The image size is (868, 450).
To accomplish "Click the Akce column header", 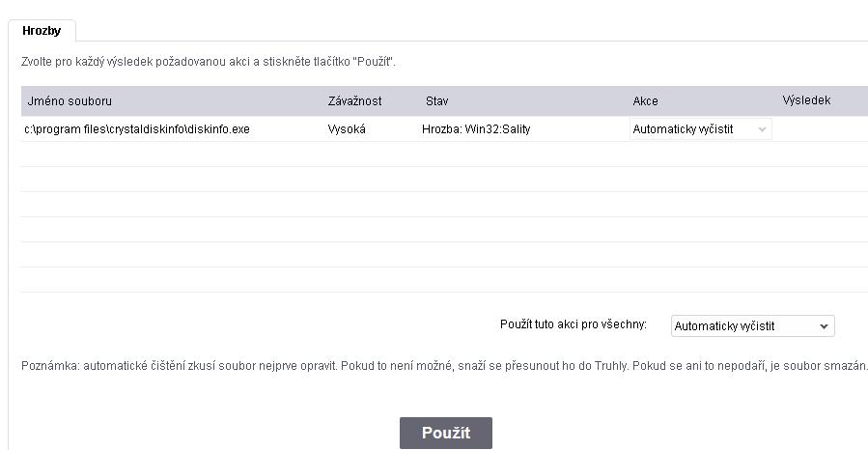I will point(645,100).
